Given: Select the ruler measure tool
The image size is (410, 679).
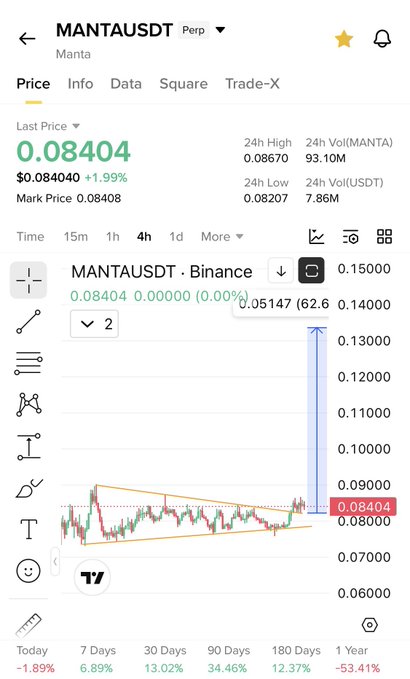Looking at the screenshot, I should 29,625.
